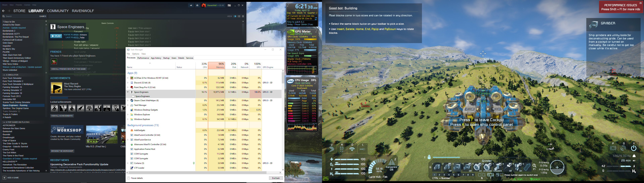644x183 pixels.
Task: Click the Space Engineers game logo icon
Action: [53, 27]
